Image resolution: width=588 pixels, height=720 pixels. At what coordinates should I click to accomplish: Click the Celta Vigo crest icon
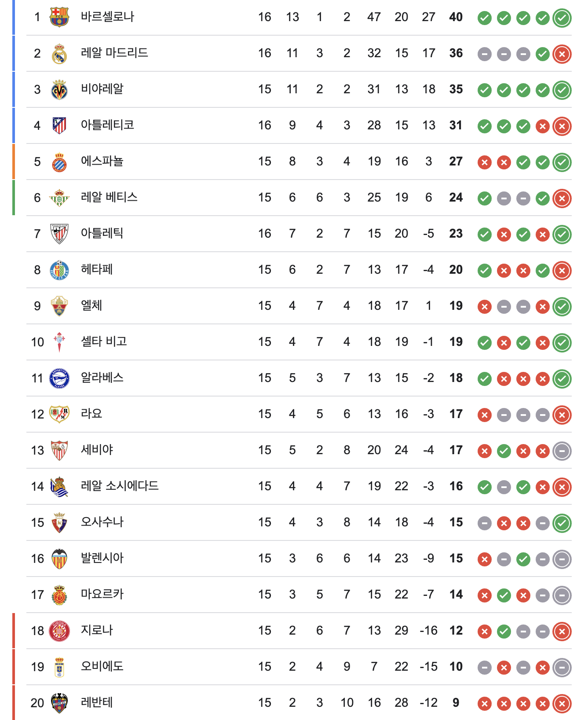pos(59,342)
